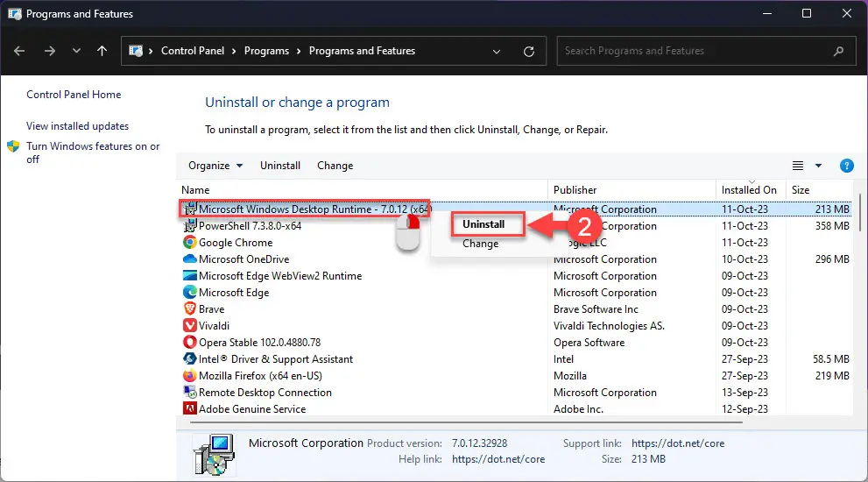Expand address bar history dropdown

[x=497, y=52]
